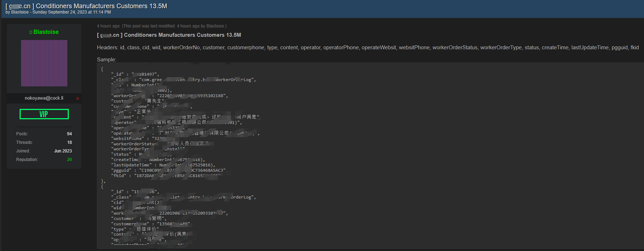Screen dimensions: 644x251
Task: Click the 'Reputation:' label in user stats
Action: click(27, 160)
